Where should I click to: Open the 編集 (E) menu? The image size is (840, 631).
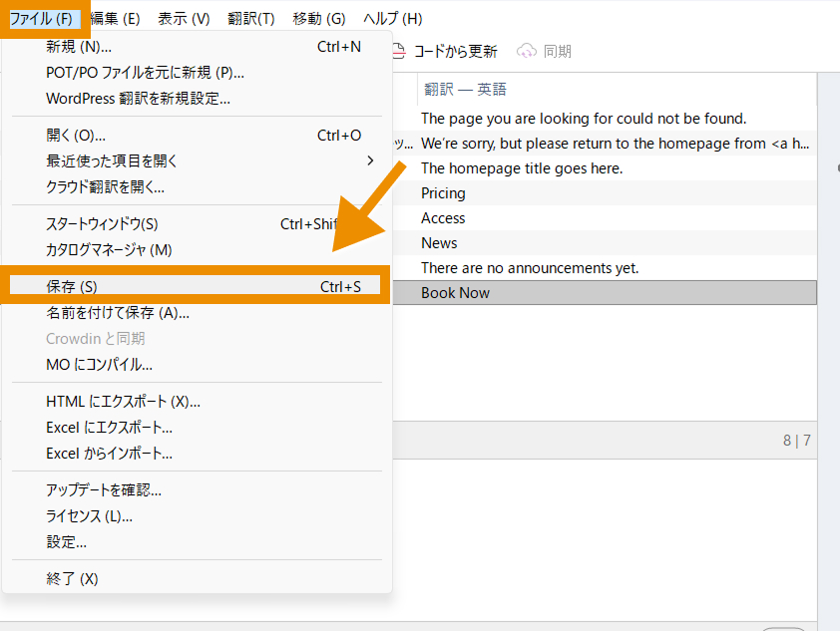tap(115, 19)
